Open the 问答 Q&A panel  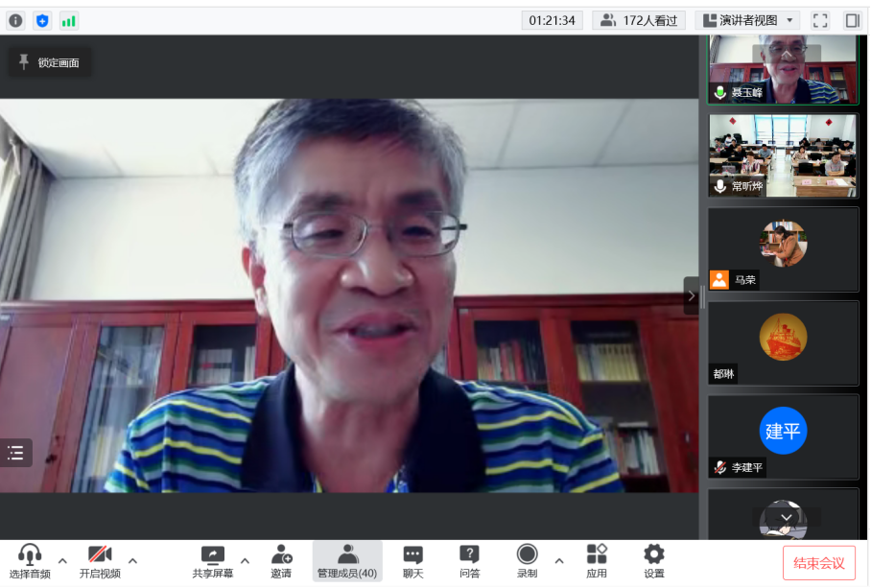coord(469,562)
